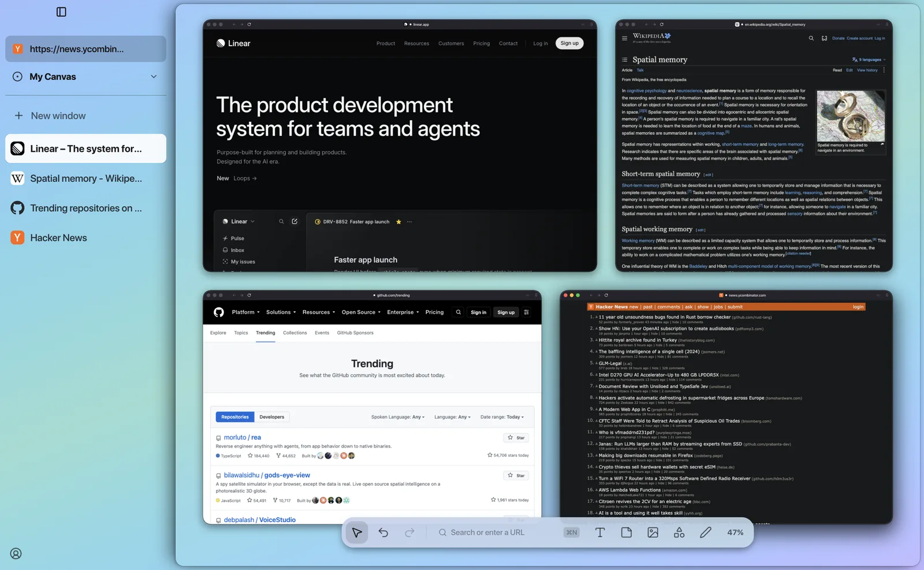Image resolution: width=924 pixels, height=570 pixels.
Task: Open the debpalash / VoiceStudio repository link
Action: point(259,520)
